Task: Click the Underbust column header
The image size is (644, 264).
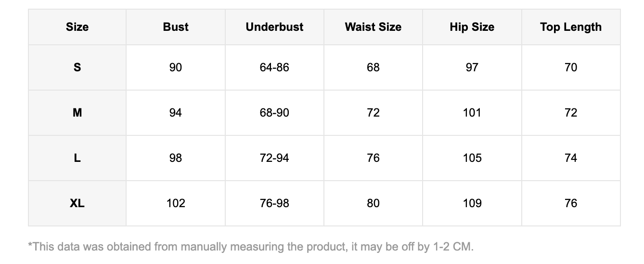Action: tap(274, 27)
